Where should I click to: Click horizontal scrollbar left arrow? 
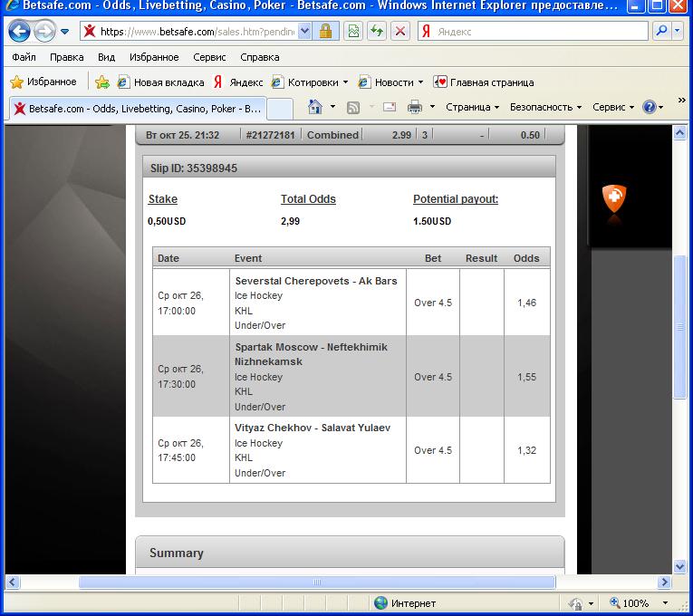point(13,582)
